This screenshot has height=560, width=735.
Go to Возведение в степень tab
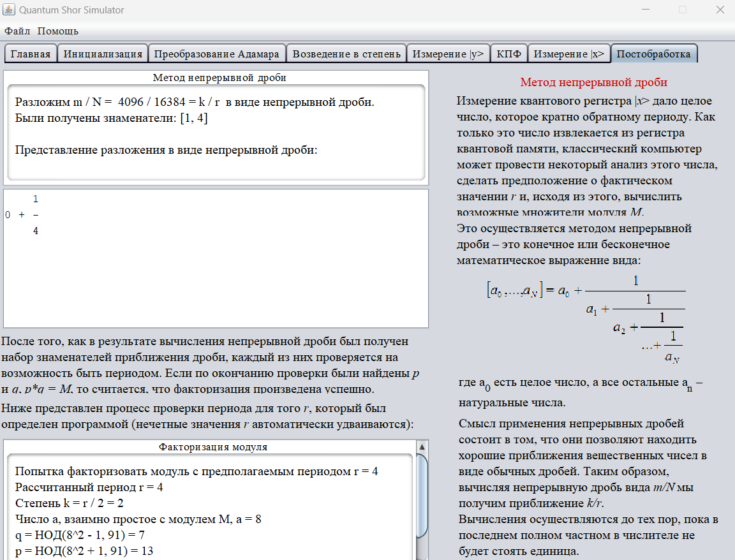point(346,54)
